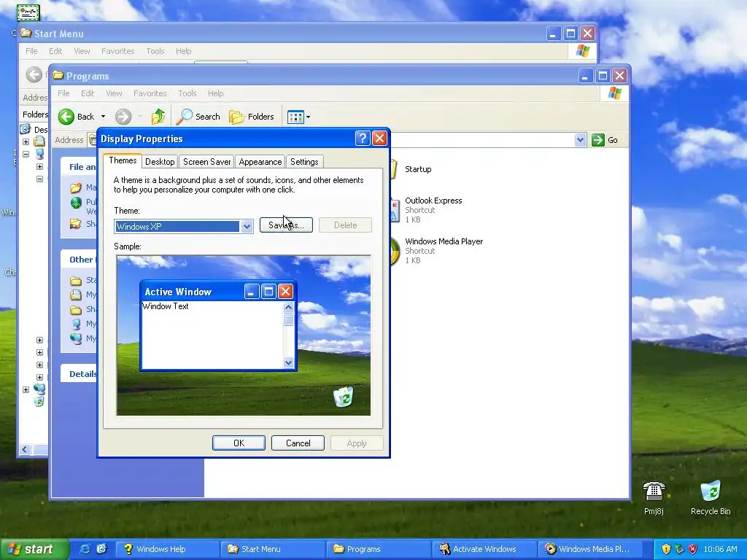
Task: Open the Favorites menu in Programs window
Action: click(150, 93)
